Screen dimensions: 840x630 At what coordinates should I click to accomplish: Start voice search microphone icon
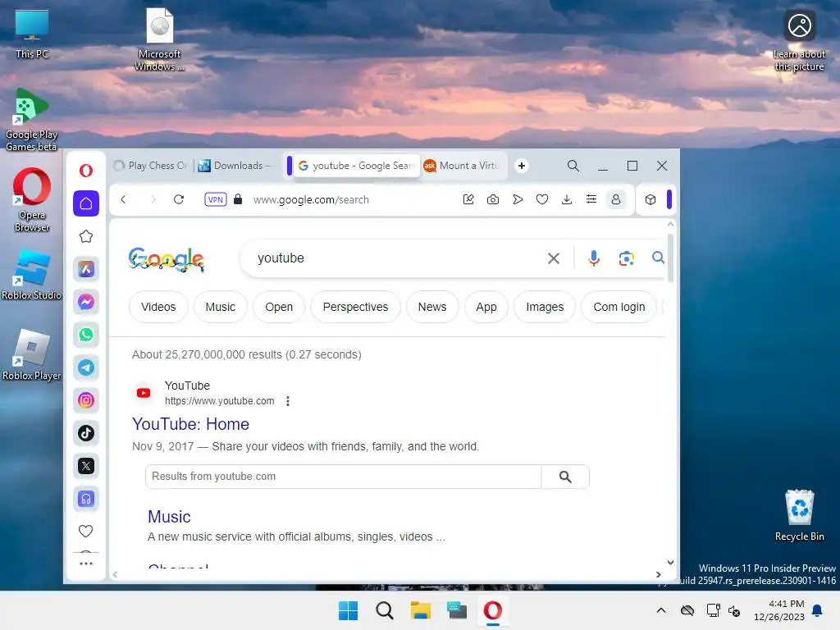tap(594, 258)
